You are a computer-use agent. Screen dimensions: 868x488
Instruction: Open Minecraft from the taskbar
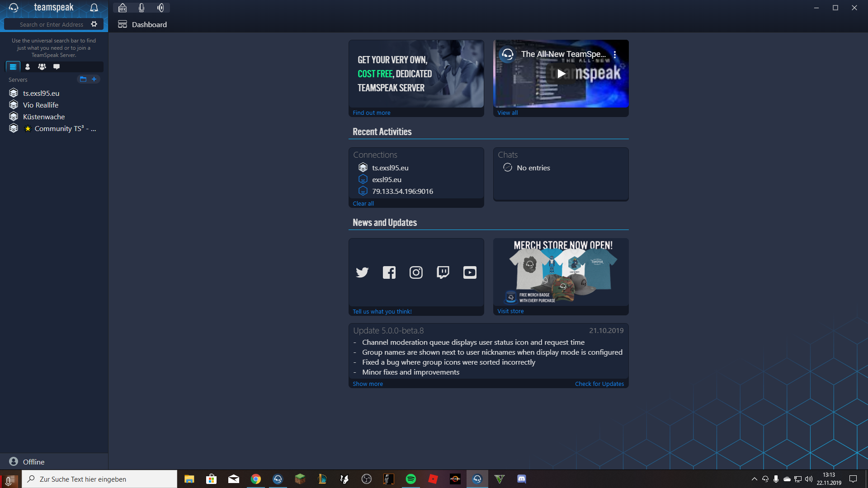coord(300,479)
